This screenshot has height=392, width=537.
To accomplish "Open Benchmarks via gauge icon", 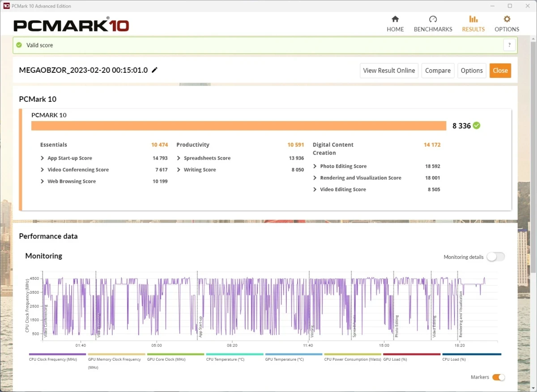I will (433, 19).
